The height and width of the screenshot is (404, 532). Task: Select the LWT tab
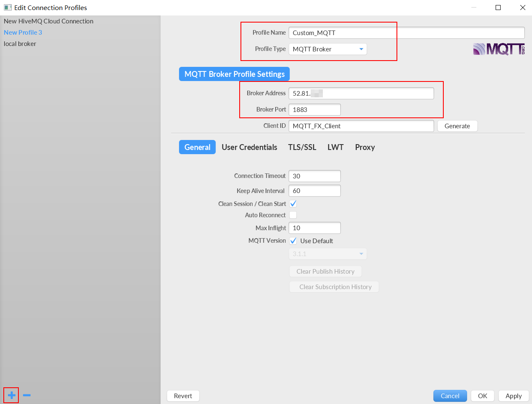tap(335, 147)
